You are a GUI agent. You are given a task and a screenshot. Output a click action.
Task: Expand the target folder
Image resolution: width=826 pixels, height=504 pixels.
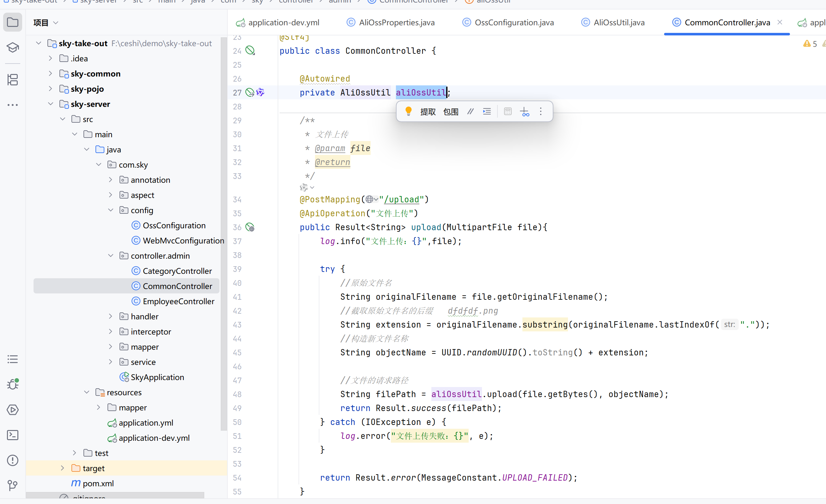click(x=62, y=468)
